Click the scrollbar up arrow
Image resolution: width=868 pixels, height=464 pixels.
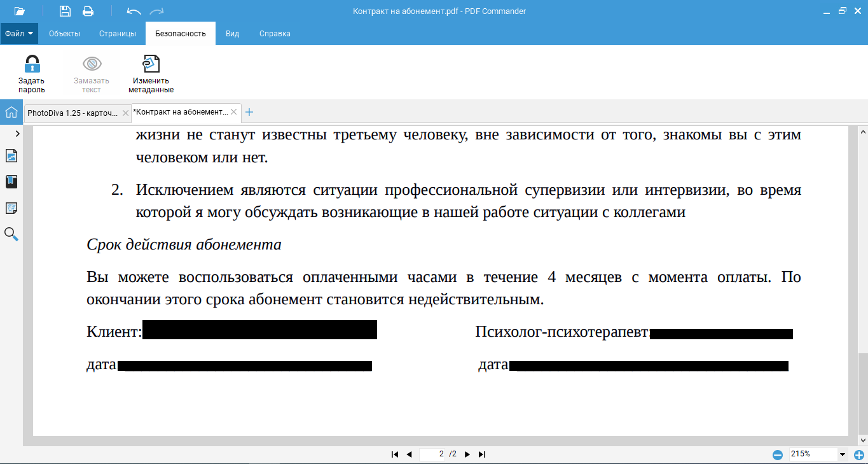tap(862, 130)
